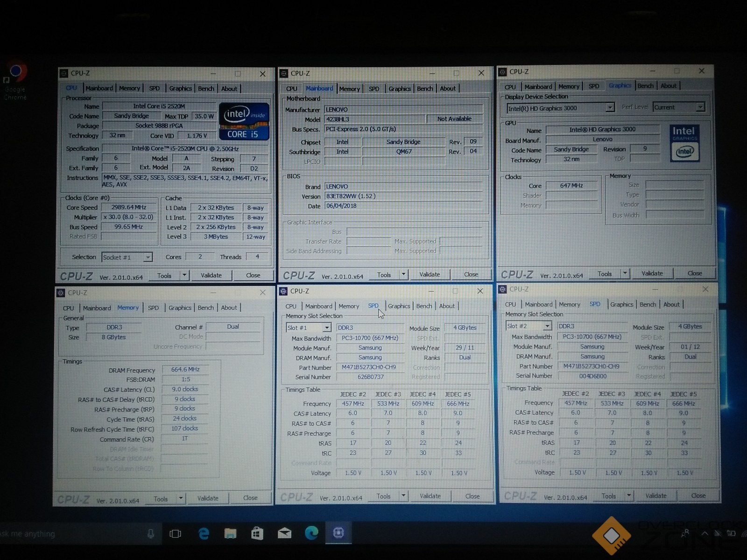This screenshot has width=747, height=560.
Task: Switch to Mainboard tab in CPU window
Action: click(x=99, y=88)
